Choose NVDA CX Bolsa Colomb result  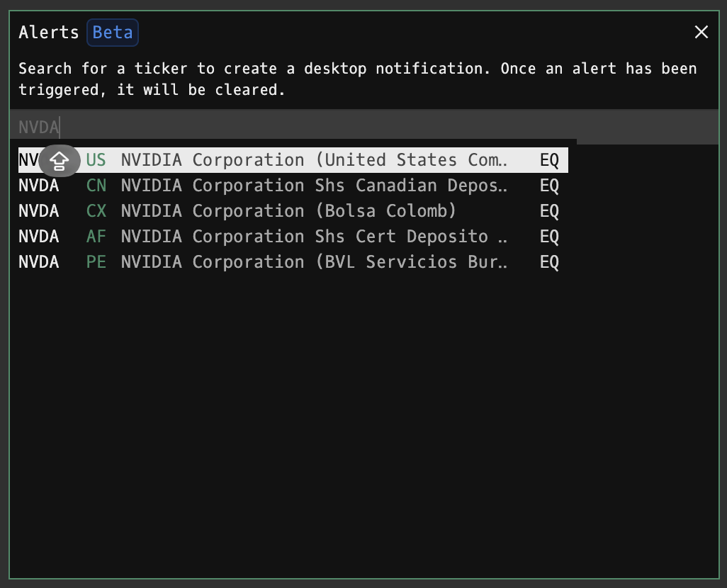tap(293, 211)
